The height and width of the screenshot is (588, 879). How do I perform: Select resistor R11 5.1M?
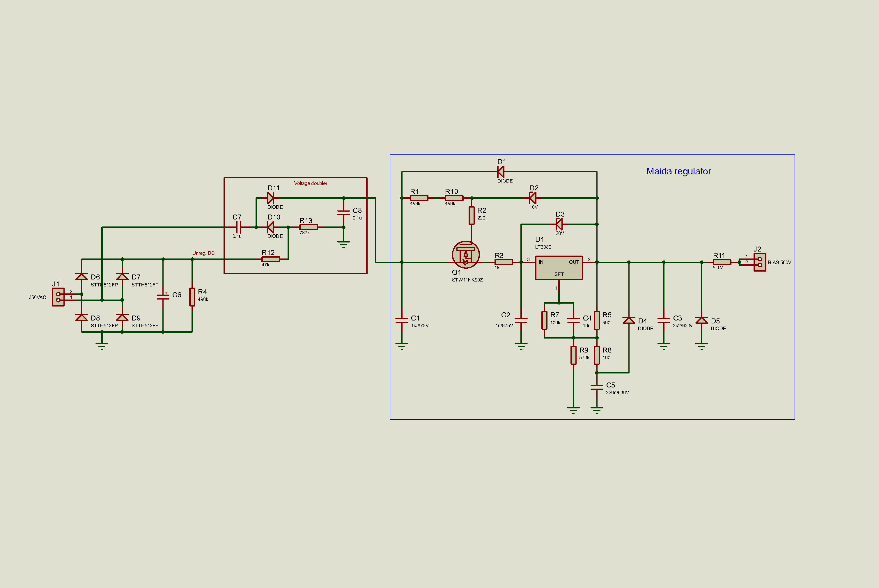click(x=722, y=262)
